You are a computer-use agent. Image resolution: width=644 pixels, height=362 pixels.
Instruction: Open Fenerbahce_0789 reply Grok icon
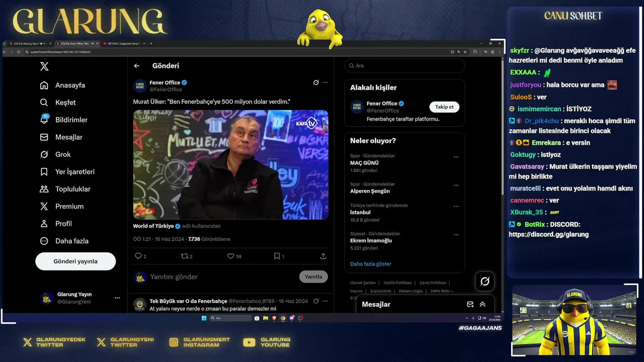pyautogui.click(x=316, y=301)
